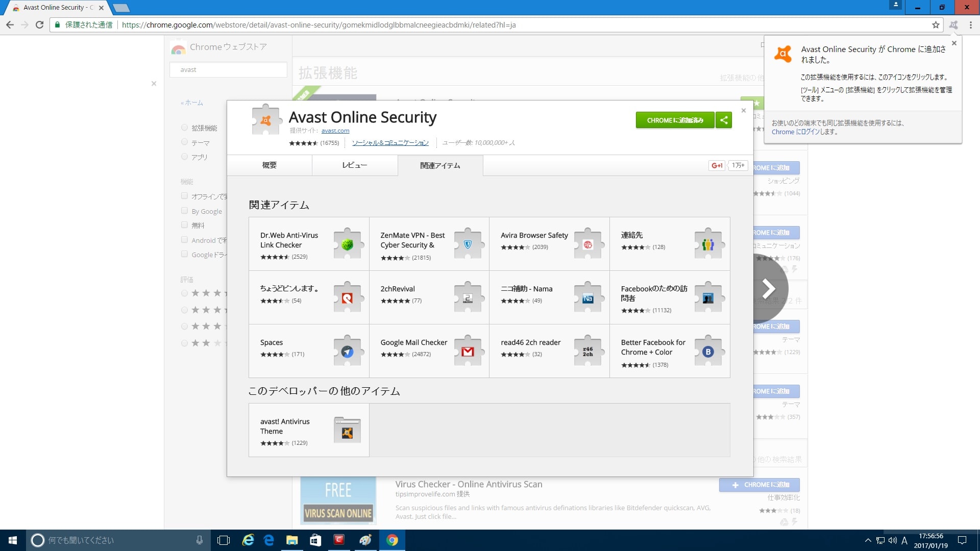
Task: Open ニコ補助 - Nama extension icon
Action: pos(588,298)
